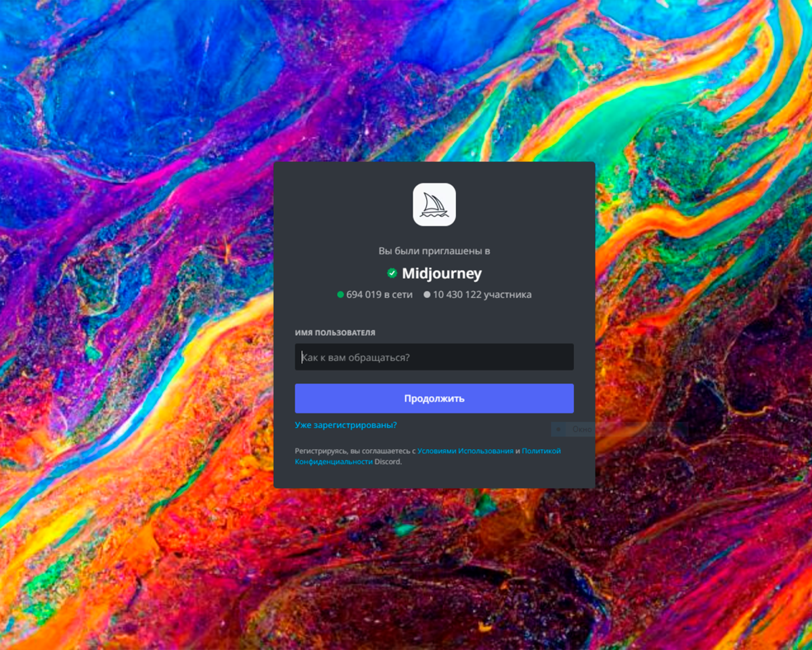This screenshot has height=650, width=812.
Task: Focus the username field 'Как к вам обращаться?'
Action: click(x=434, y=357)
